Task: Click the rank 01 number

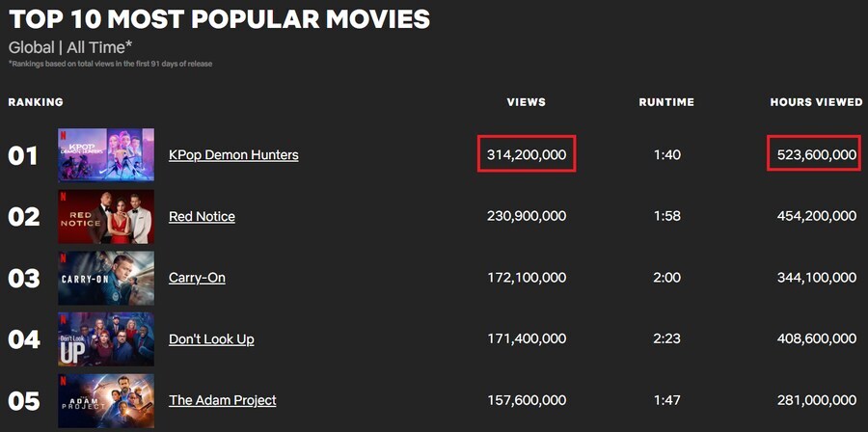Action: 23,155
